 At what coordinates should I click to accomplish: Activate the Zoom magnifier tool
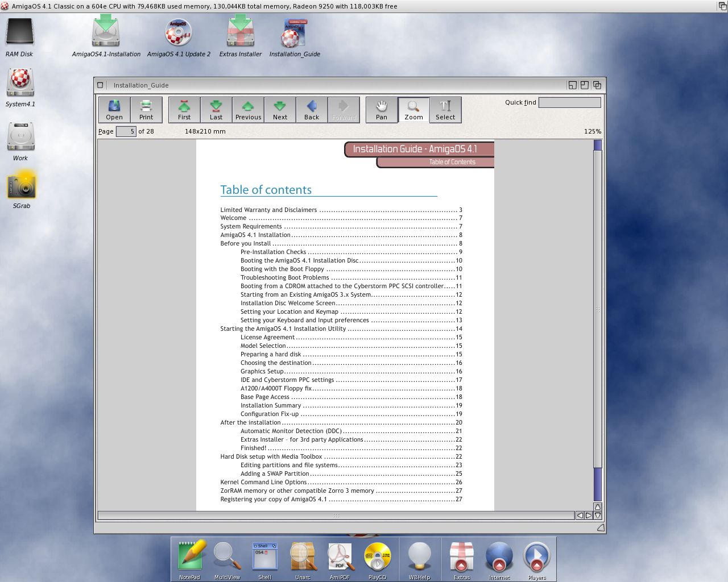pos(413,110)
